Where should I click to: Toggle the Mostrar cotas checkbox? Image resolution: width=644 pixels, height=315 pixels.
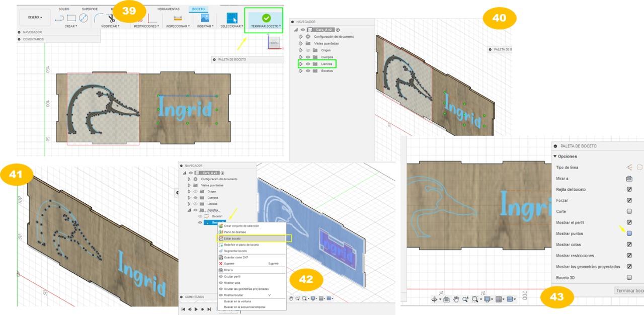pos(629,244)
